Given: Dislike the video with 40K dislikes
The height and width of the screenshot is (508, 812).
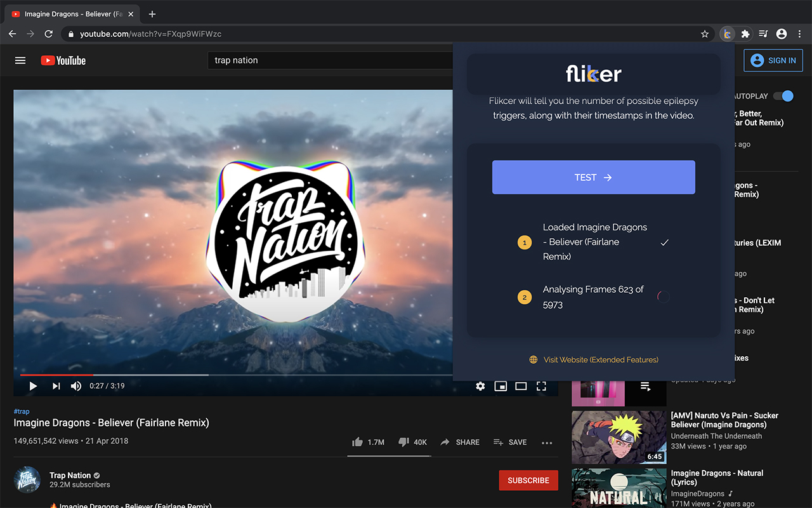Looking at the screenshot, I should 412,442.
